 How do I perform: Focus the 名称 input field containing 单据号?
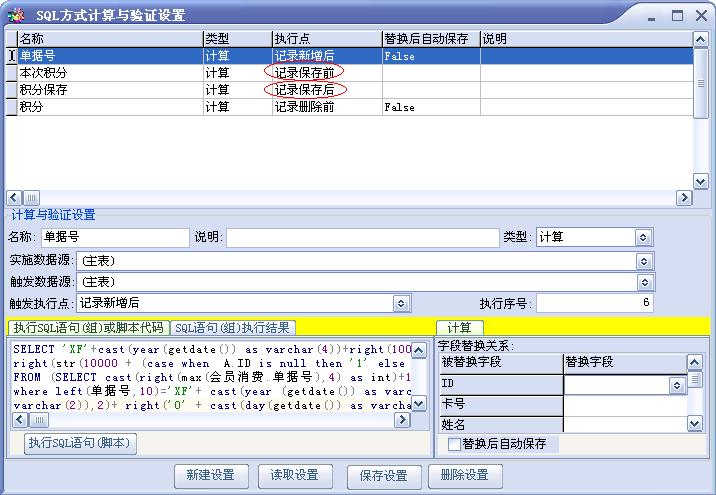click(115, 237)
